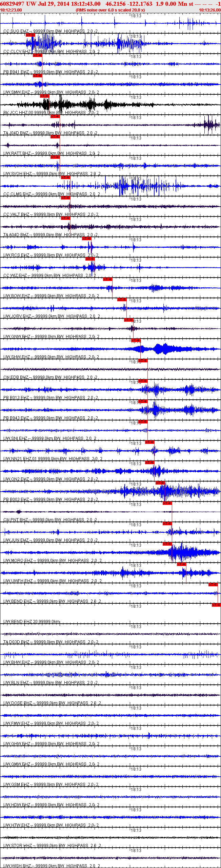Click the UW.NN21.EHZ.01 station label
The height and width of the screenshot is (868, 221).
pos(53,459)
